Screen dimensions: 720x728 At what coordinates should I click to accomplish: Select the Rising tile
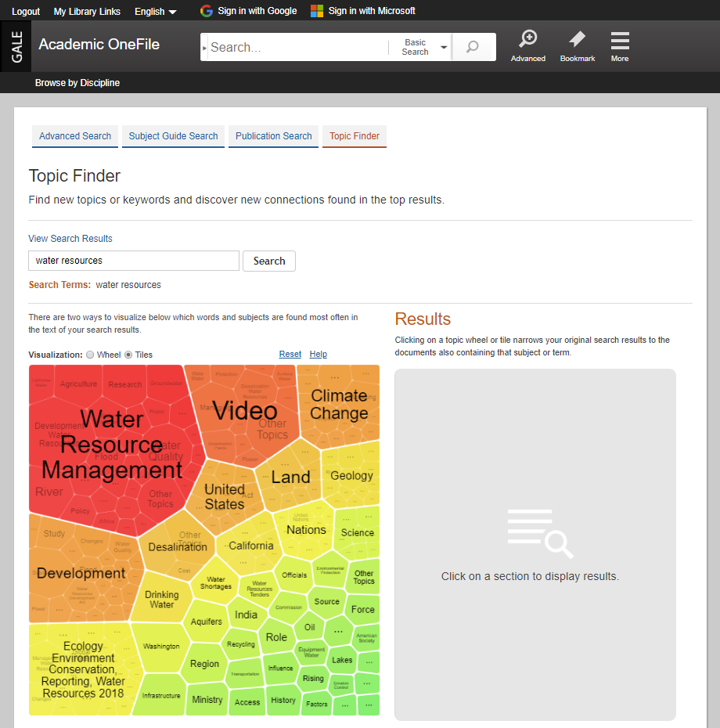tap(313, 679)
